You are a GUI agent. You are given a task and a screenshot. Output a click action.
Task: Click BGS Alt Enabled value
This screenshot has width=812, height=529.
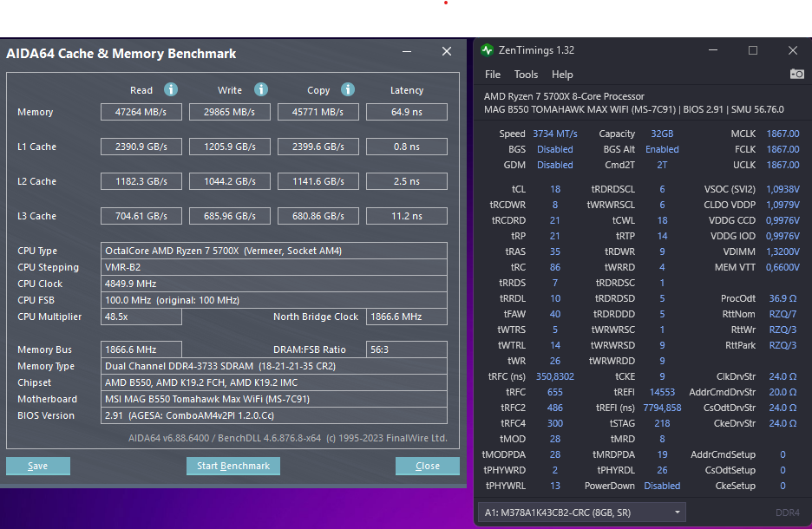[x=662, y=149]
